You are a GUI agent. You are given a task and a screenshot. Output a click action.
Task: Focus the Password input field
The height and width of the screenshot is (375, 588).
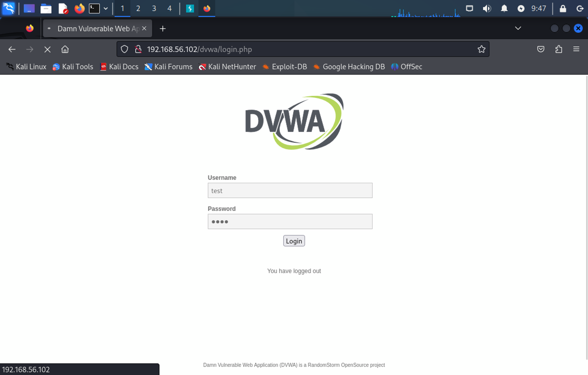point(290,221)
